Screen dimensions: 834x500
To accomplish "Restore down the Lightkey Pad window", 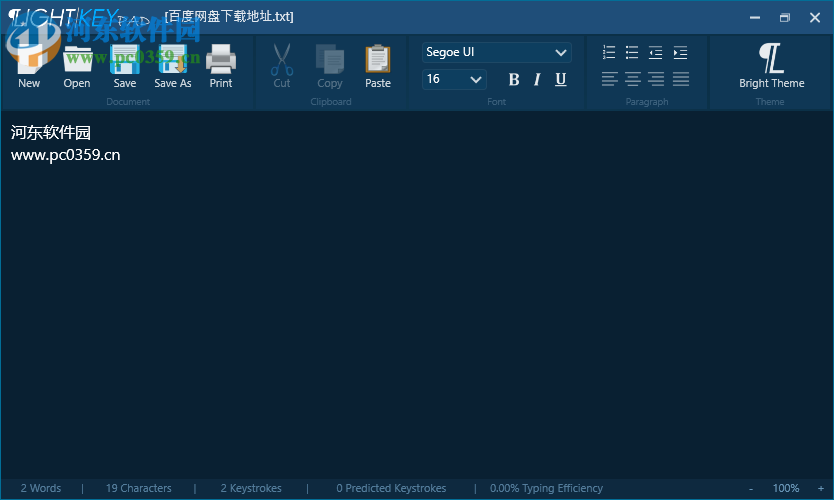I will tap(785, 18).
